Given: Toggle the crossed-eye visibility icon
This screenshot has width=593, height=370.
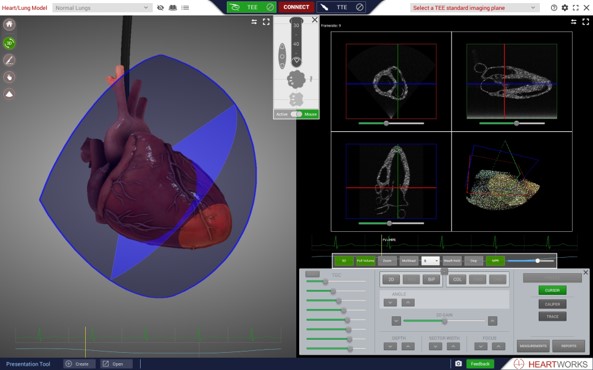Looking at the screenshot, I should [160, 8].
